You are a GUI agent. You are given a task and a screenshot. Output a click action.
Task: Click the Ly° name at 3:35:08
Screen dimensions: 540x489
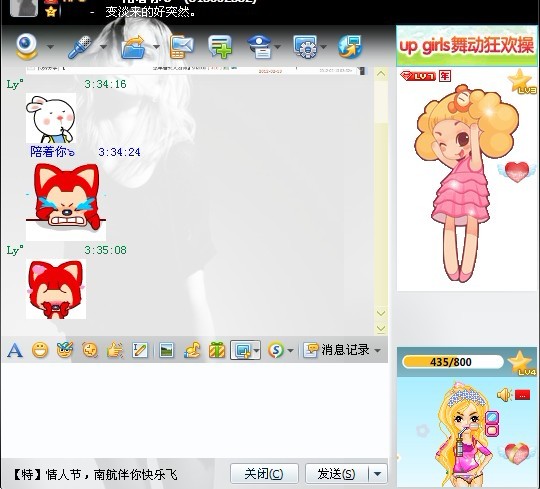pyautogui.click(x=15, y=250)
